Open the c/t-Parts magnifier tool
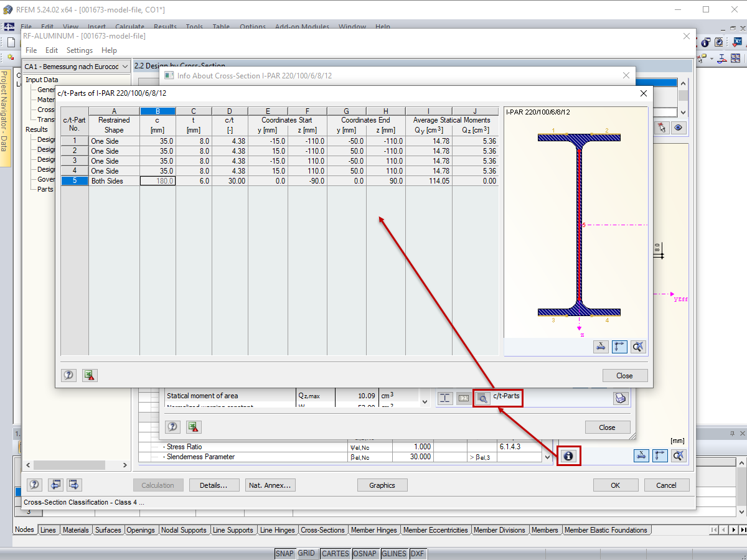 pyautogui.click(x=482, y=398)
